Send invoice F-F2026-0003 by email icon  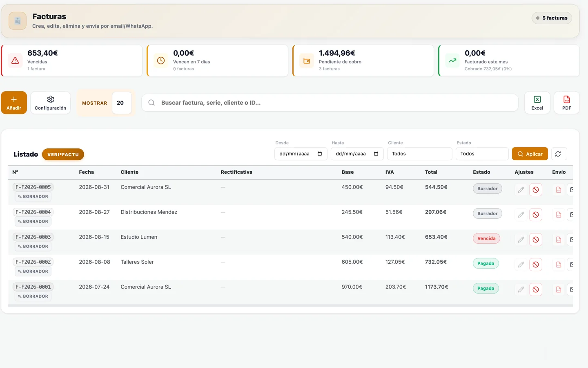571,240
